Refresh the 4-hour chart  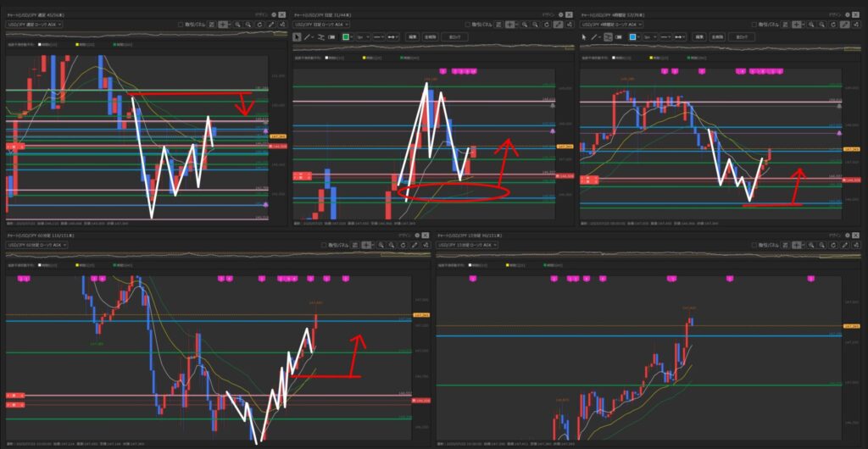(x=833, y=25)
